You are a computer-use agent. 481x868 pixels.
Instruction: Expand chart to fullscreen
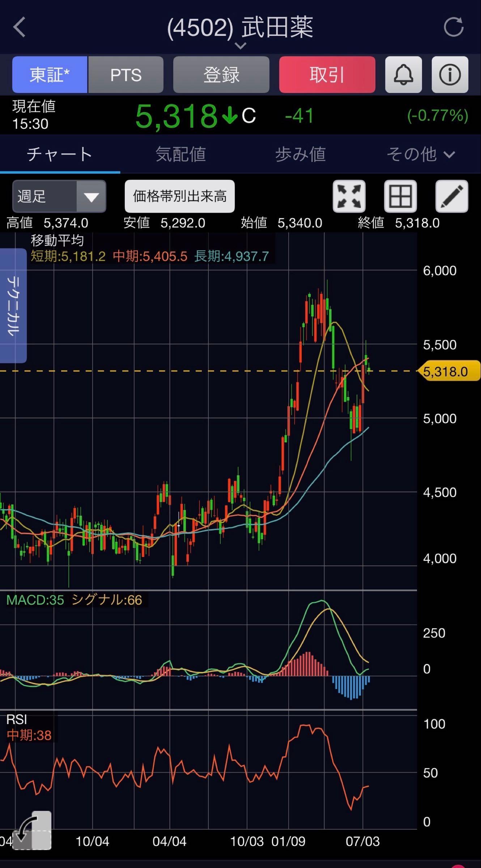(349, 196)
